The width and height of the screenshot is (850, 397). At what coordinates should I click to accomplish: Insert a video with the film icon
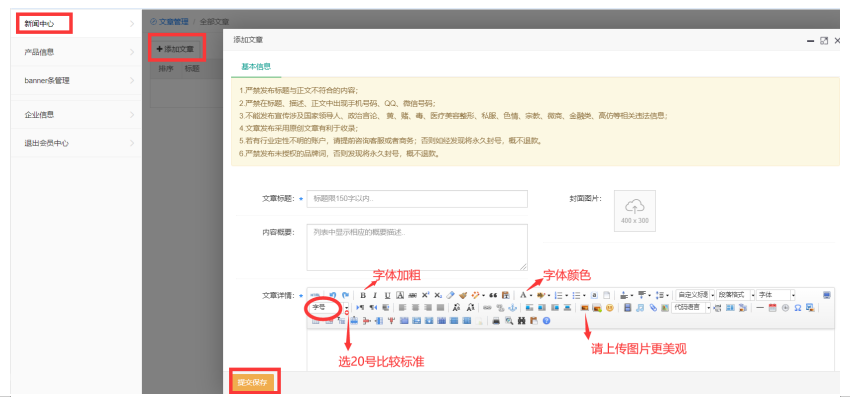pos(628,308)
